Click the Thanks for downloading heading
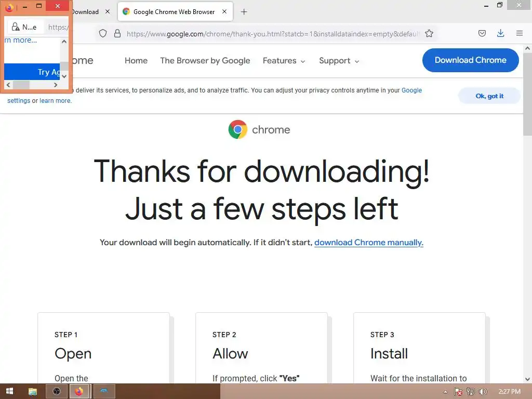The height and width of the screenshot is (399, 532). 262,190
